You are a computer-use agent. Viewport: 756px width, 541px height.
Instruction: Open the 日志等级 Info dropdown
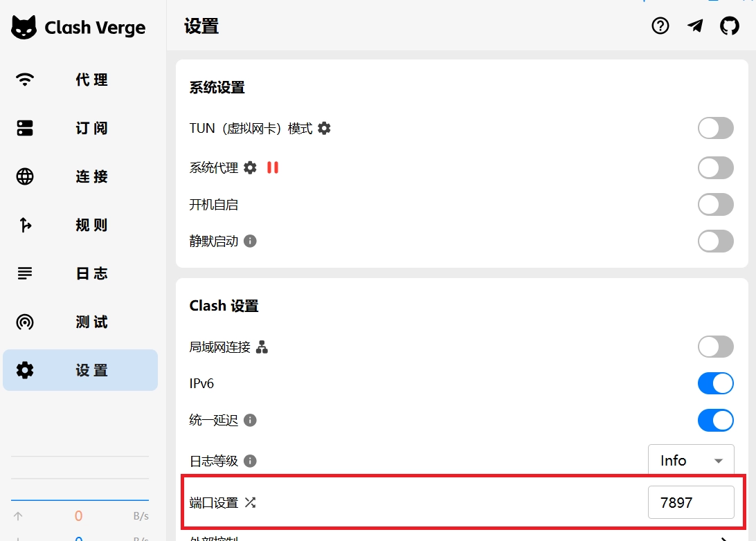tap(691, 460)
